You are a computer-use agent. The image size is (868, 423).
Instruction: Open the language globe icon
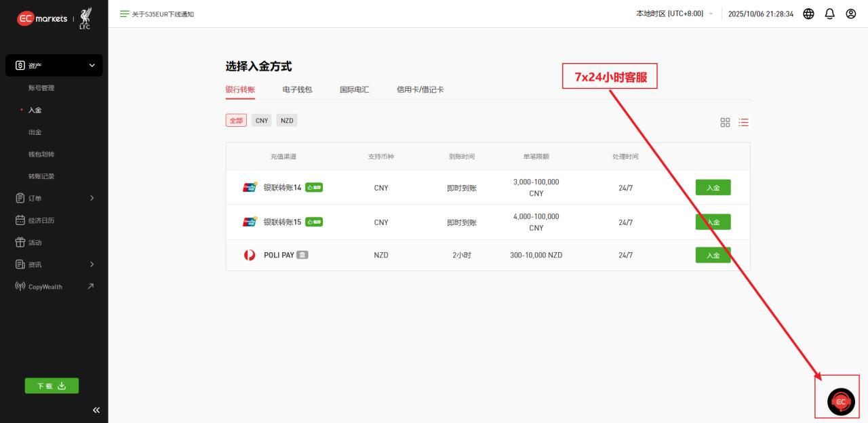[808, 14]
